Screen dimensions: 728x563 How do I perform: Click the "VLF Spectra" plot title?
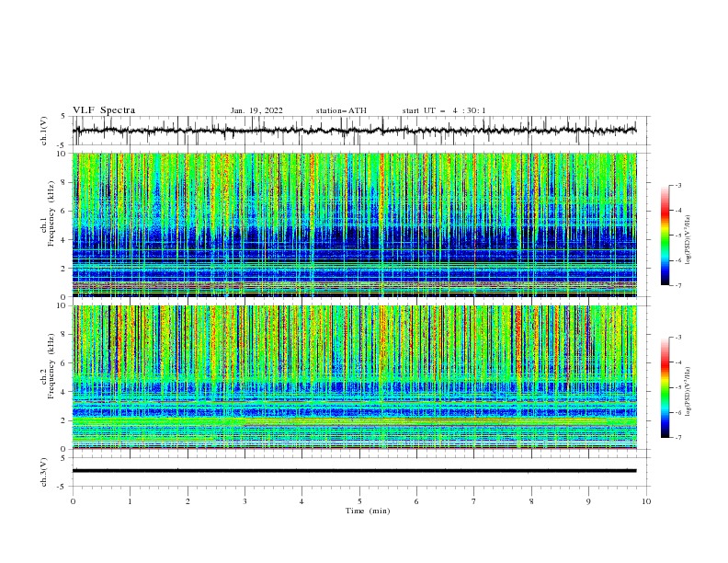104,110
